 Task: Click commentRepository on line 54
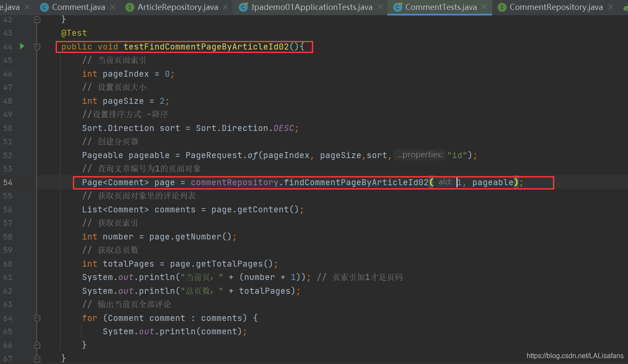coord(235,182)
